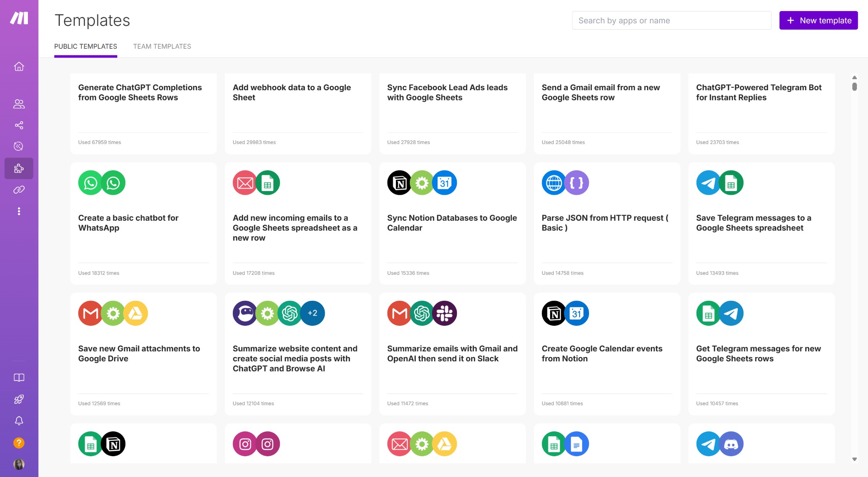Click the vertical scrollbar thumb
Viewport: 868px width, 477px height.
coord(854,86)
